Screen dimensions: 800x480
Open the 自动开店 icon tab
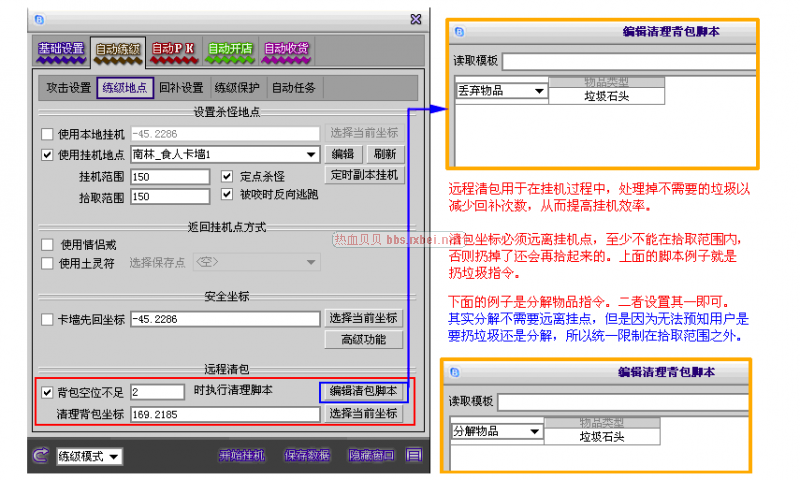(x=231, y=48)
